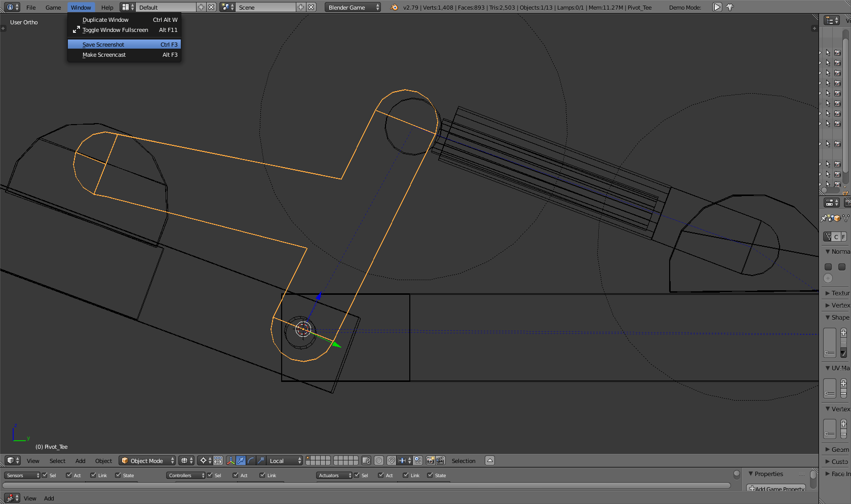Toggle the 3D manipulator axes icon

[x=231, y=460]
